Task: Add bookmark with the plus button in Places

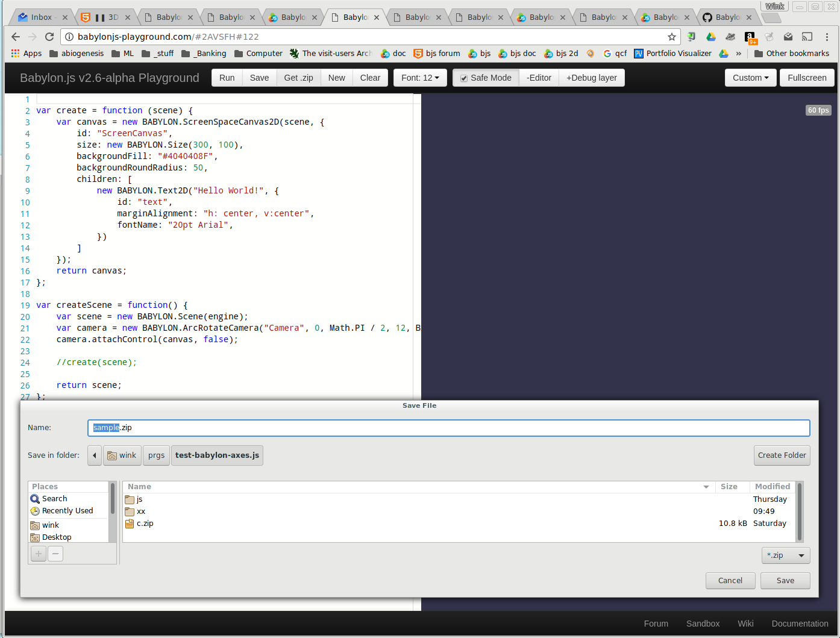Action: click(39, 554)
